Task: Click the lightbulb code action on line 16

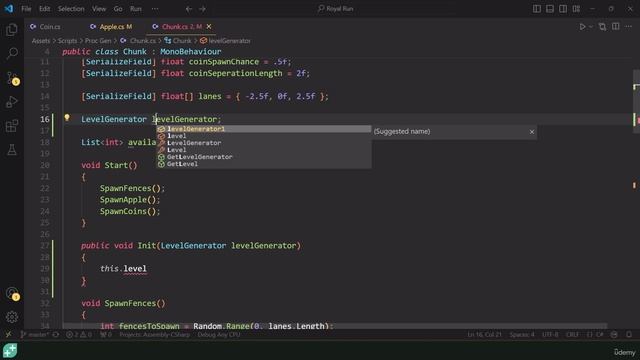Action: point(67,118)
